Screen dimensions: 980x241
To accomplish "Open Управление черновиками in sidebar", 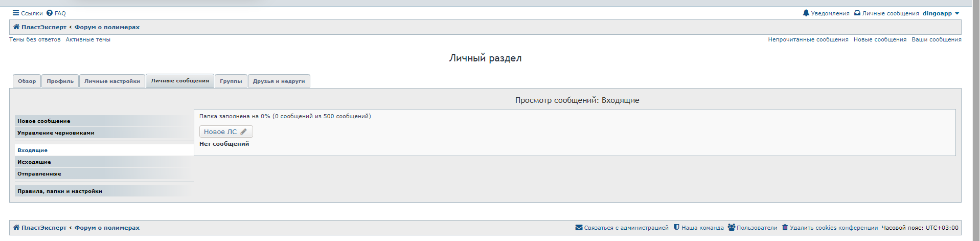I will coord(56,133).
